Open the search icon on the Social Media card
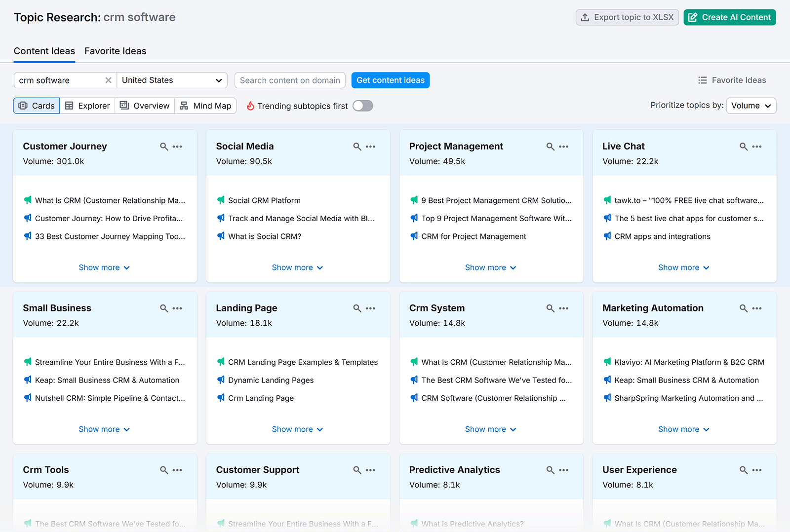 tap(356, 147)
